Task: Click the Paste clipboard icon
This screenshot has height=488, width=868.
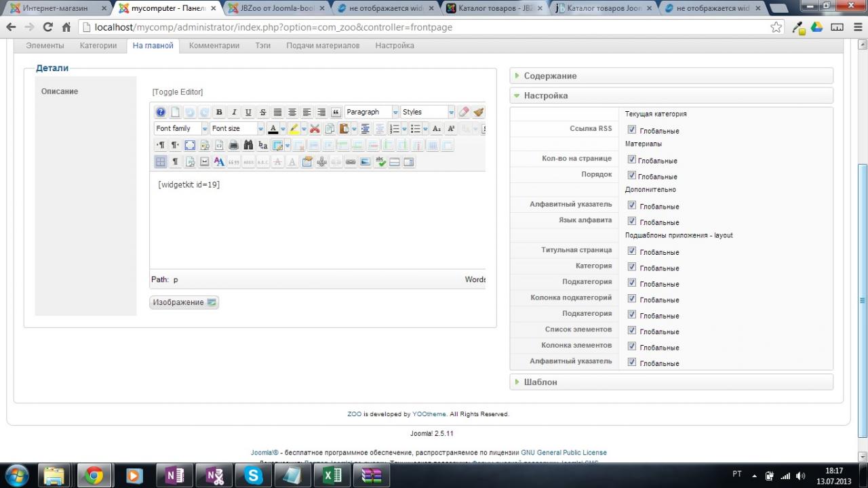Action: pyautogui.click(x=344, y=129)
